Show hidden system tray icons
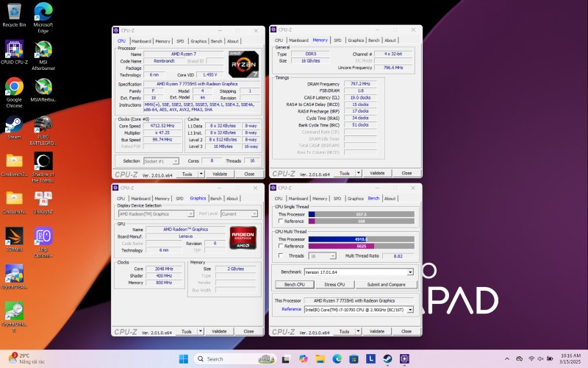Viewport: 588px width, 368px height. (x=507, y=359)
